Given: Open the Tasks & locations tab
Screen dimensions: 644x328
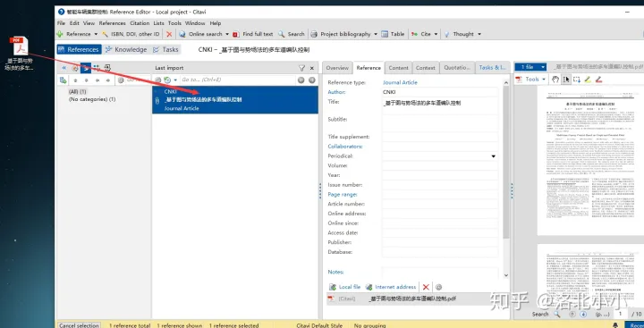Looking at the screenshot, I should (493, 68).
